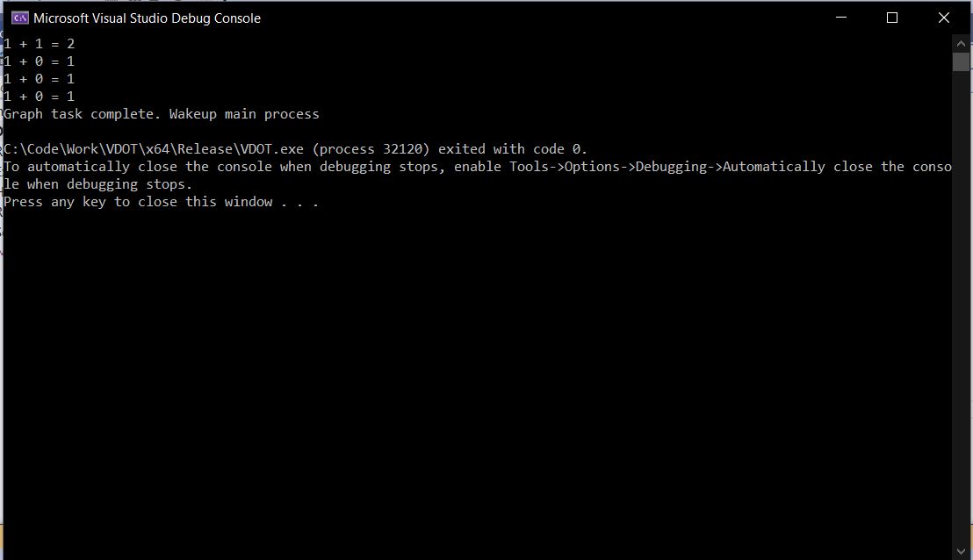The height and width of the screenshot is (560, 973).
Task: Close the debug console window
Action: 944,17
